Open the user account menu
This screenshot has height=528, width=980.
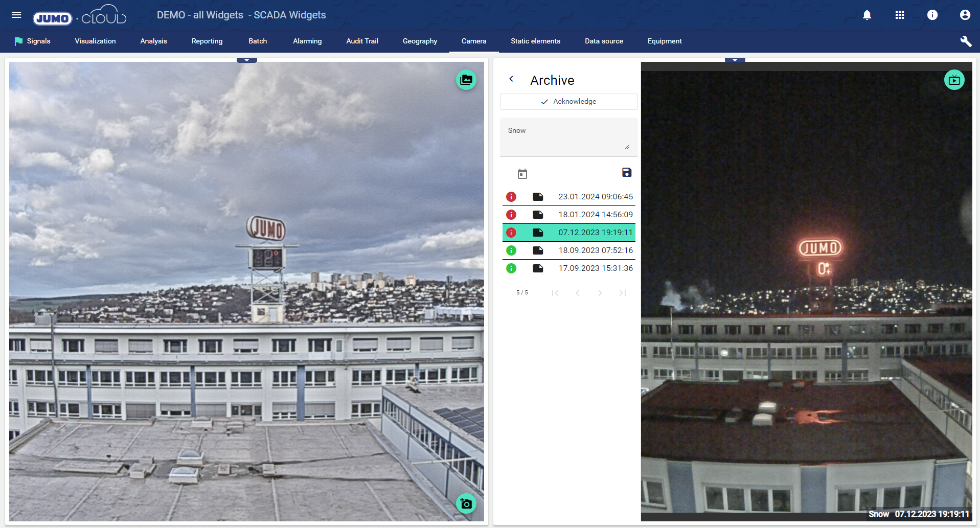coord(965,15)
